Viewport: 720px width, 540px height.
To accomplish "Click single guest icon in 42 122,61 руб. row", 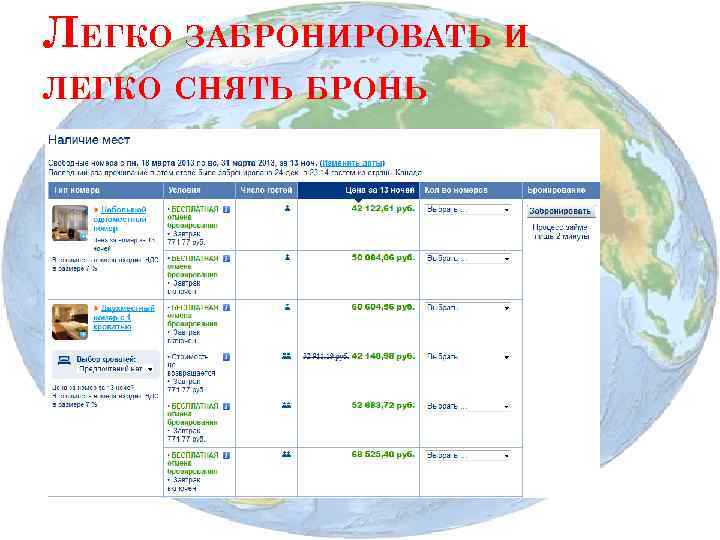I will [x=287, y=208].
